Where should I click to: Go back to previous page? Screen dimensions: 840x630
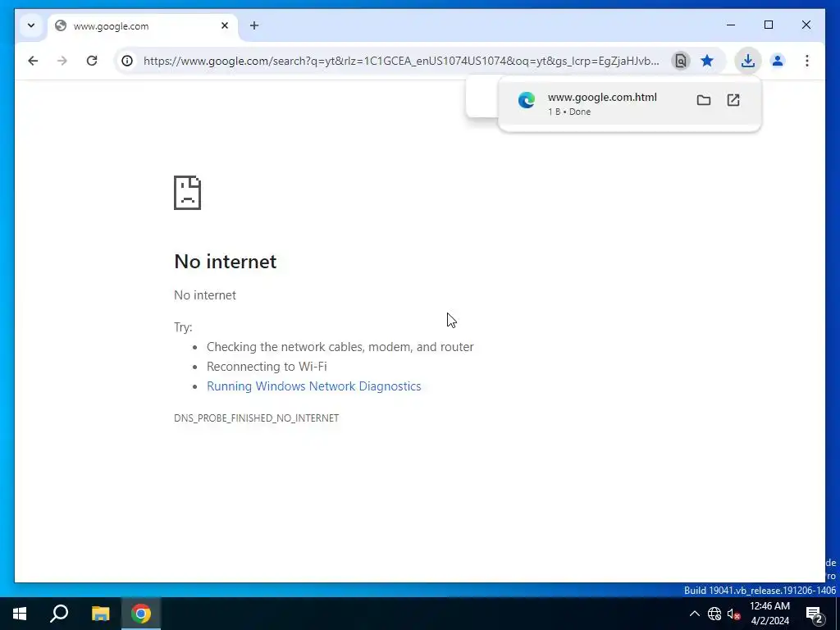[33, 61]
